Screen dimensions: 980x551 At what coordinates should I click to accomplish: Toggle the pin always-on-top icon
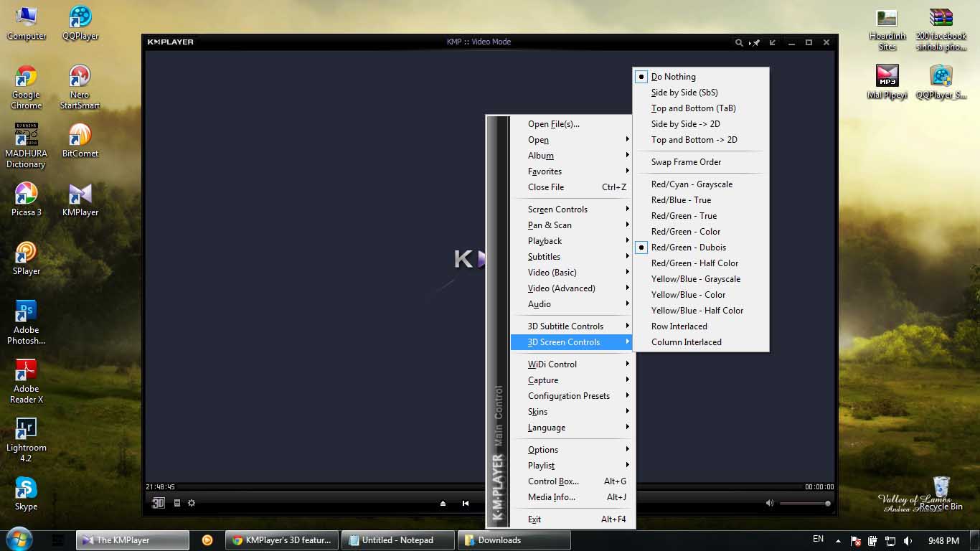[755, 42]
